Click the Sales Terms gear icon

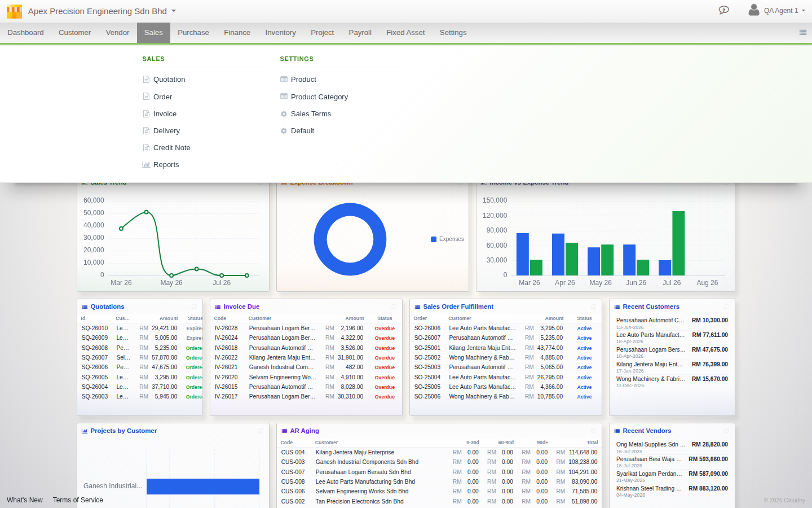284,114
